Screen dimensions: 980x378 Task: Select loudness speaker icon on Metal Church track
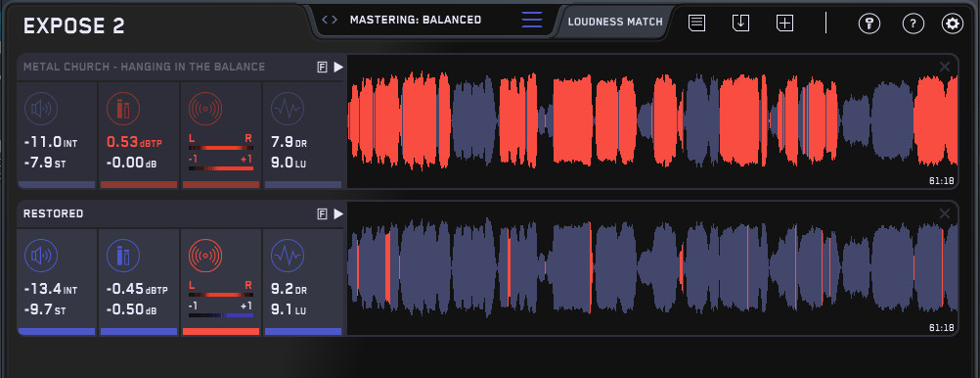click(x=41, y=109)
